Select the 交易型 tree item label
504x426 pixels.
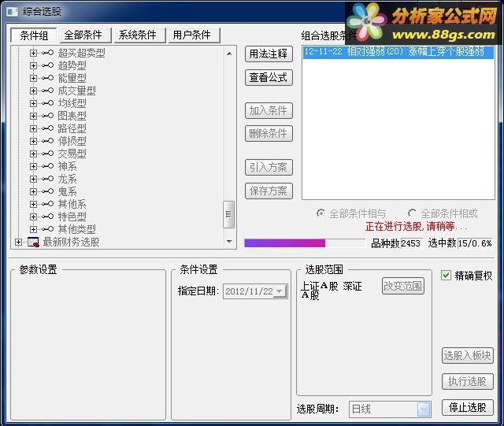[72, 154]
